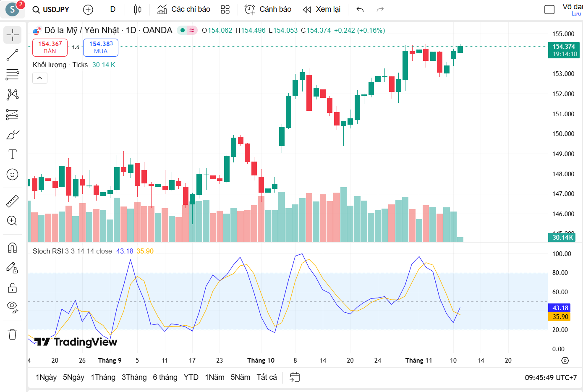Open the D interval dropdown
583x392 pixels.
(x=112, y=9)
